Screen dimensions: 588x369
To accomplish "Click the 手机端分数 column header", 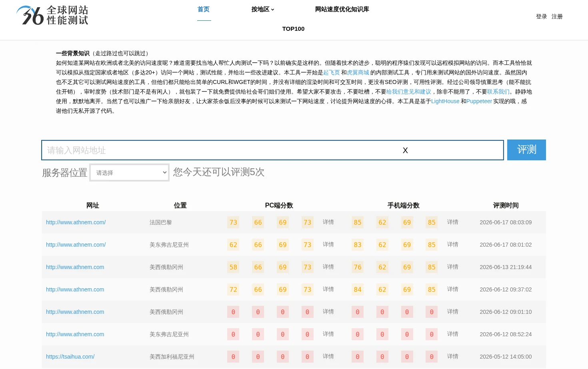I will pos(404,205).
